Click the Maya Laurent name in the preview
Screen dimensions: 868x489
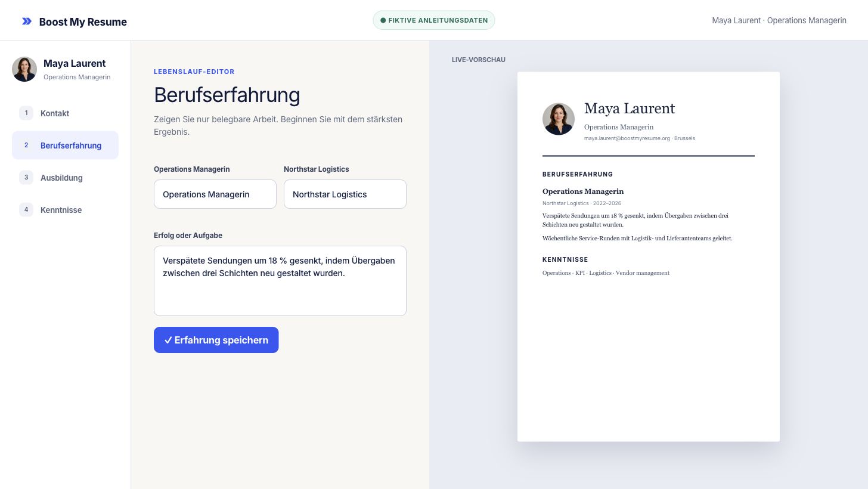(630, 109)
